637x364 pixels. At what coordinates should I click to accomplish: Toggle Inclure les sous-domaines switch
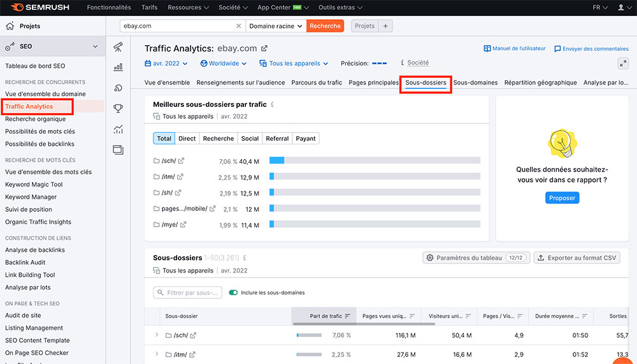[233, 293]
